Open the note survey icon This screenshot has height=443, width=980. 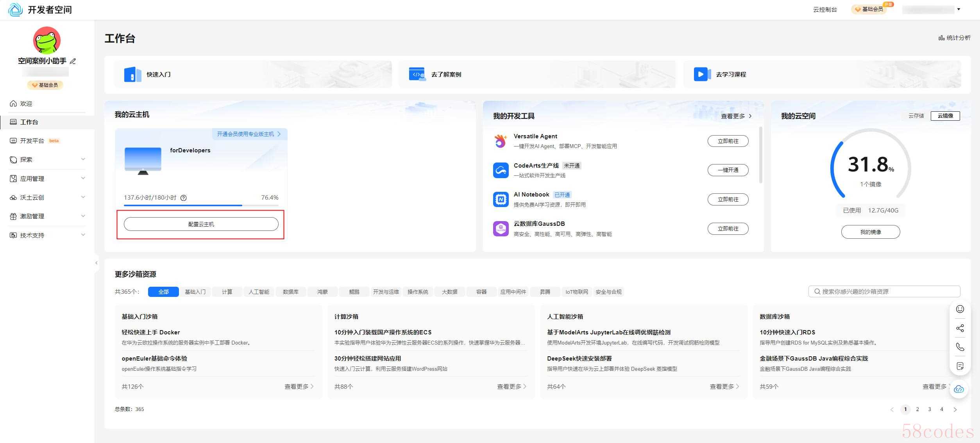pyautogui.click(x=960, y=366)
